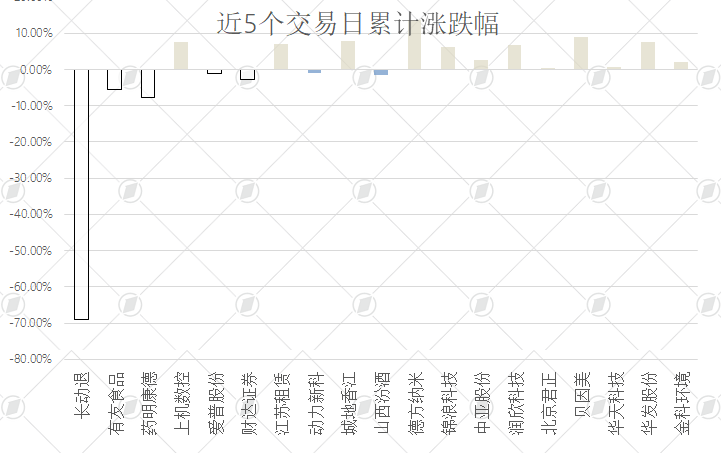Click axis label 动力新科
Image resolution: width=721 pixels, height=453 pixels.
(316, 403)
